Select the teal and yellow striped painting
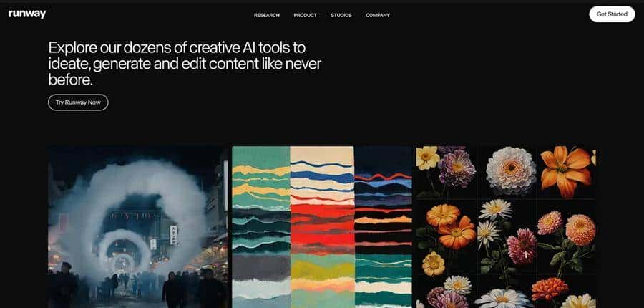Viewport: 644px width, 308px height. point(261,227)
